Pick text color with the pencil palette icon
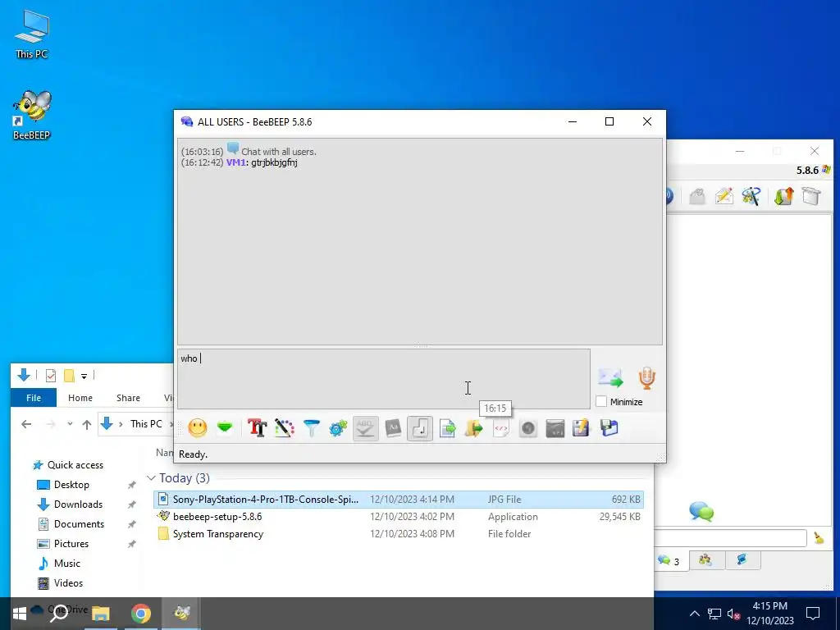The width and height of the screenshot is (840, 630). (x=285, y=428)
